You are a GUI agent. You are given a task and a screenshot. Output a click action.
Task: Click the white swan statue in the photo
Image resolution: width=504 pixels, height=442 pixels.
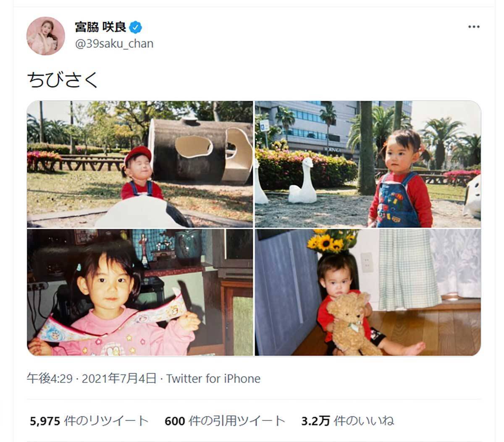point(304,181)
